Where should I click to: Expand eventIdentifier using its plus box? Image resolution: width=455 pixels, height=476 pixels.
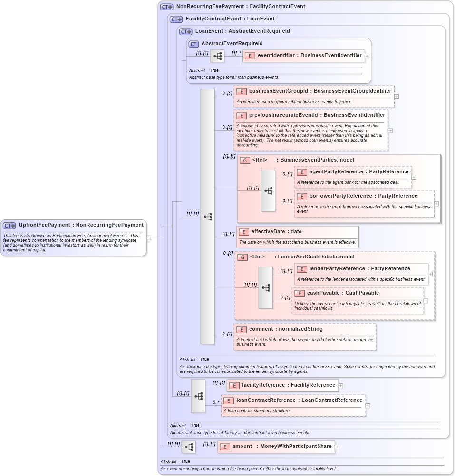click(367, 56)
